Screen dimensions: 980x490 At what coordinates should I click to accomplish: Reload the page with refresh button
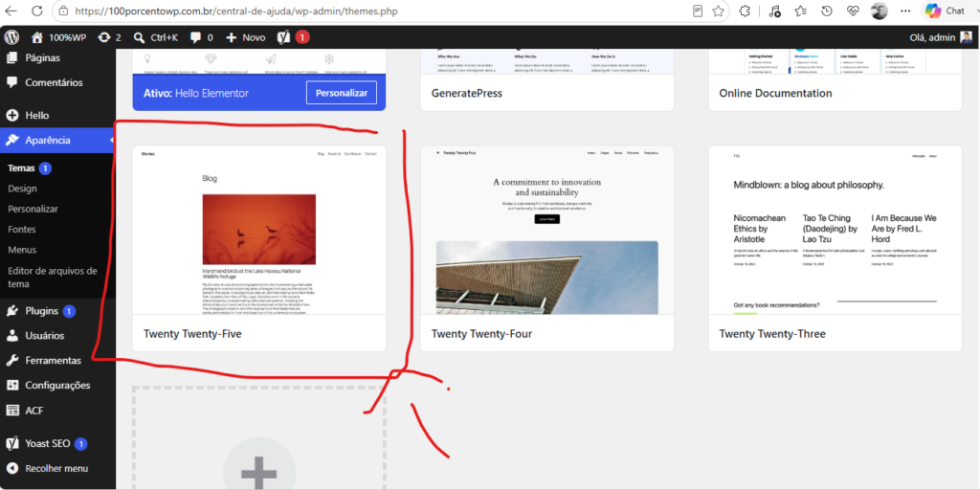pos(37,11)
